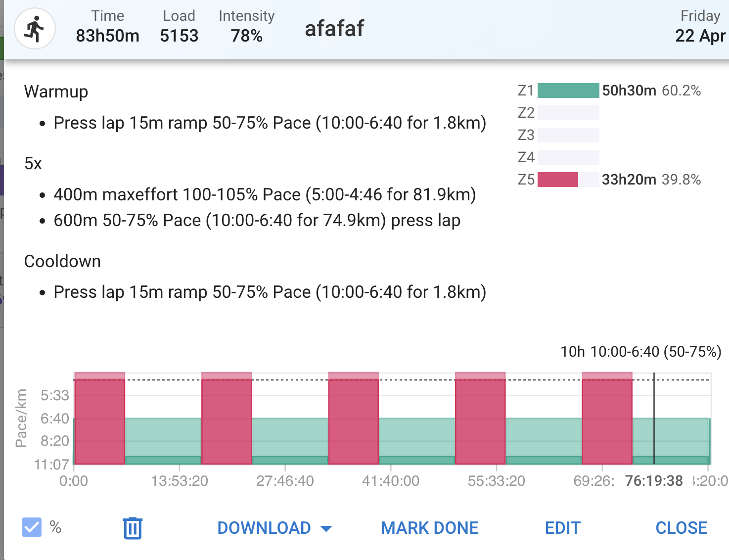Viewport: 729px width, 560px height.
Task: Click the empty Z2 zone bar
Action: point(568,113)
